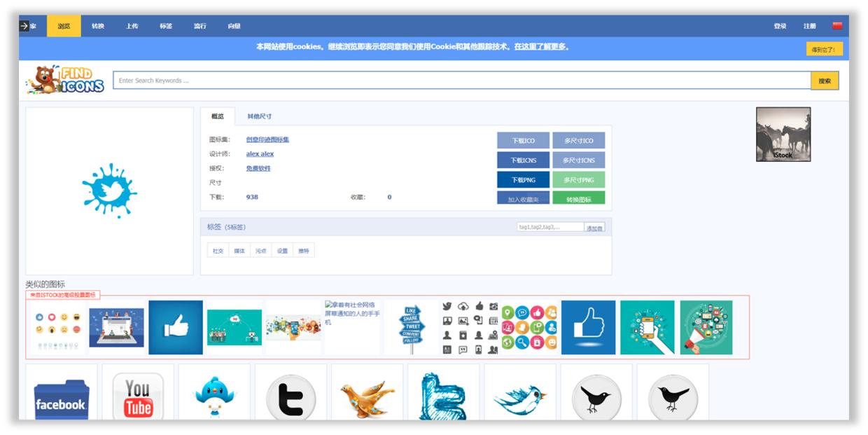Image resolution: width=868 pixels, height=435 pixels.
Task: Open the colorful head social icons illustration
Action: (x=293, y=327)
